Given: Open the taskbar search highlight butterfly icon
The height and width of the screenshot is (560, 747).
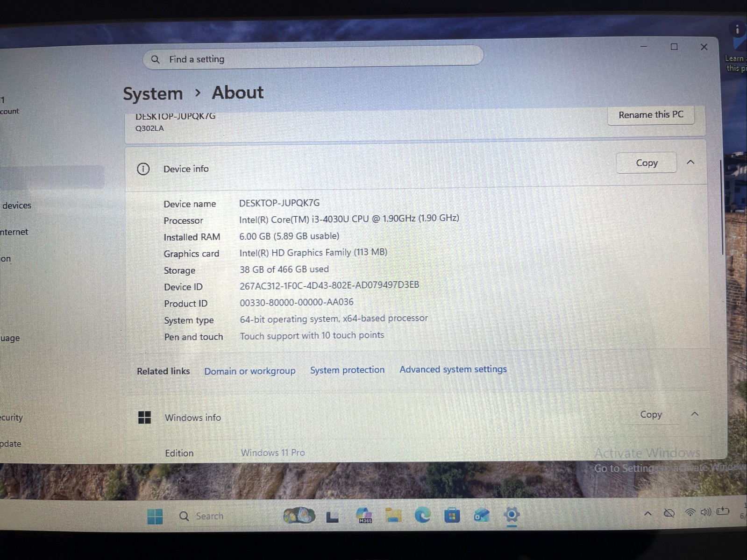Looking at the screenshot, I should (299, 515).
